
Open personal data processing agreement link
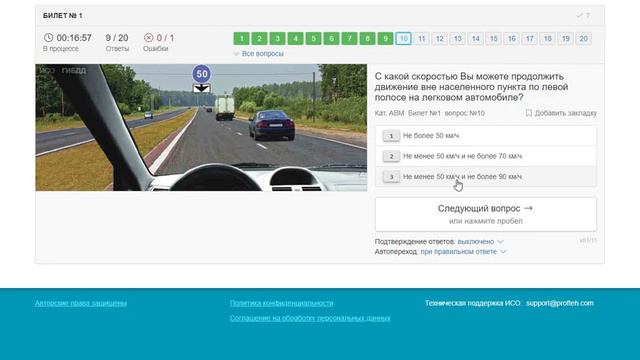point(310,318)
